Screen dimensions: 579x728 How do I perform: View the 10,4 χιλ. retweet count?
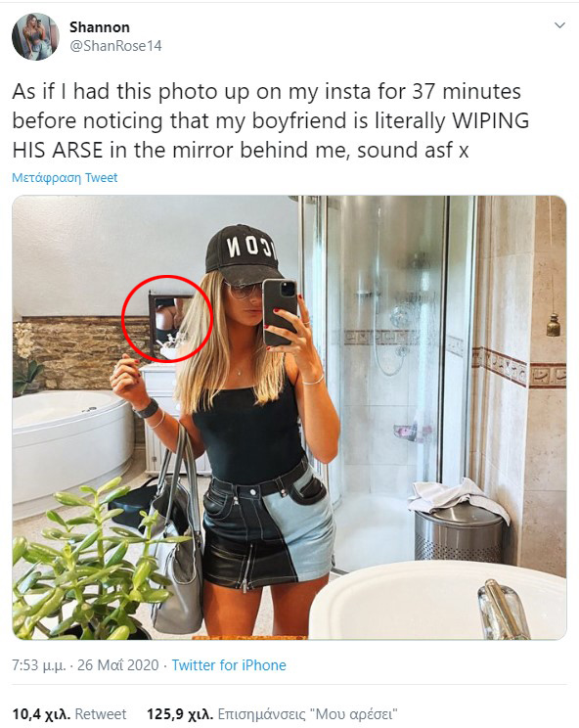(41, 713)
